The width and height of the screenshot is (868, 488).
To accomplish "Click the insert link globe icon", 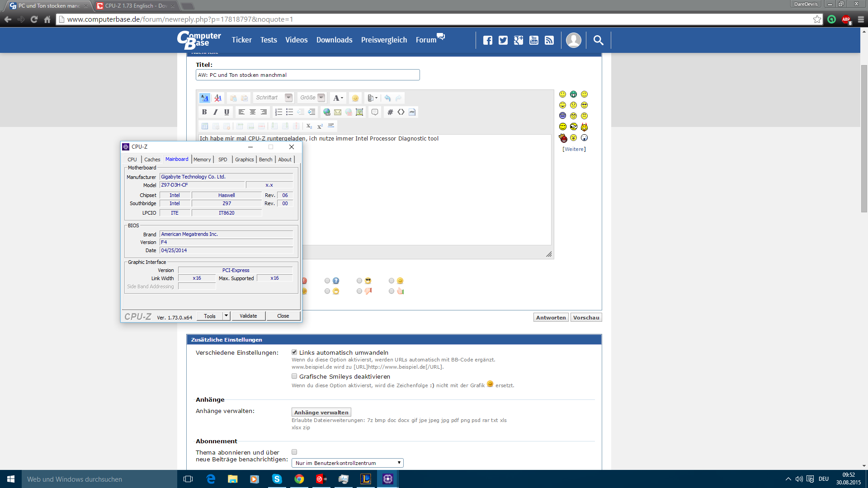I will (x=326, y=112).
